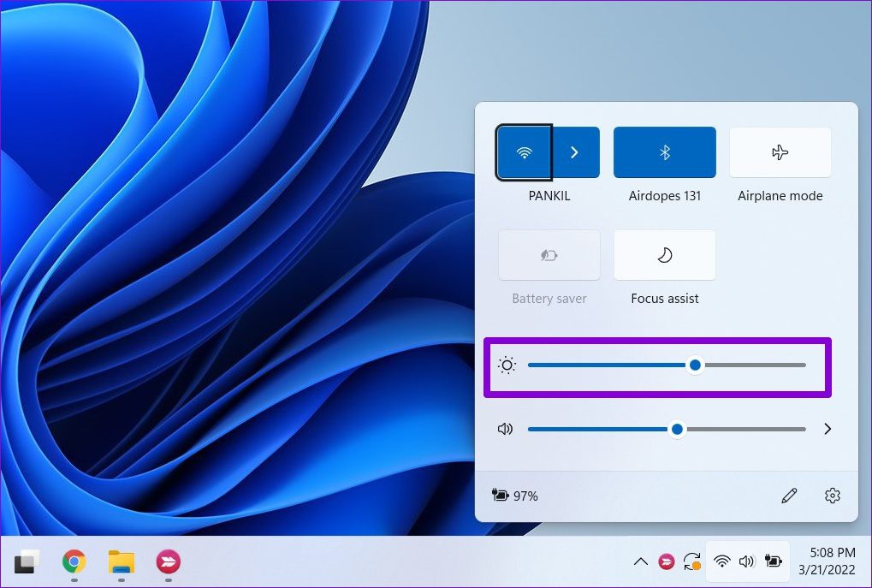Viewport: 872px width, 588px height.
Task: Toggle Bluetooth Airdopes 131 tile
Action: [x=664, y=152]
